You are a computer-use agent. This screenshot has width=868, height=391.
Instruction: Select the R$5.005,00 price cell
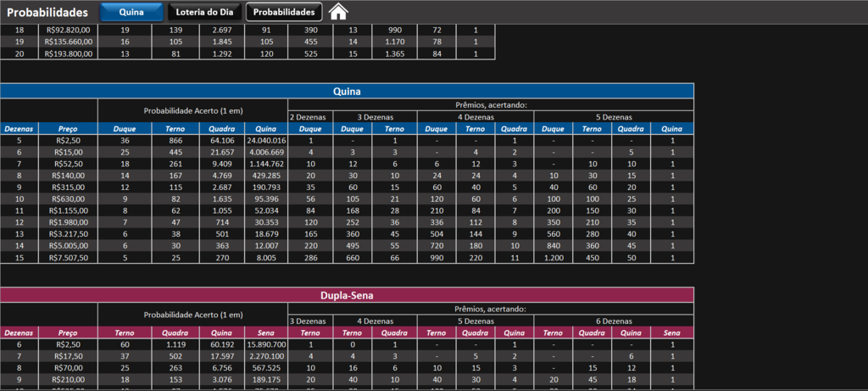coord(68,246)
